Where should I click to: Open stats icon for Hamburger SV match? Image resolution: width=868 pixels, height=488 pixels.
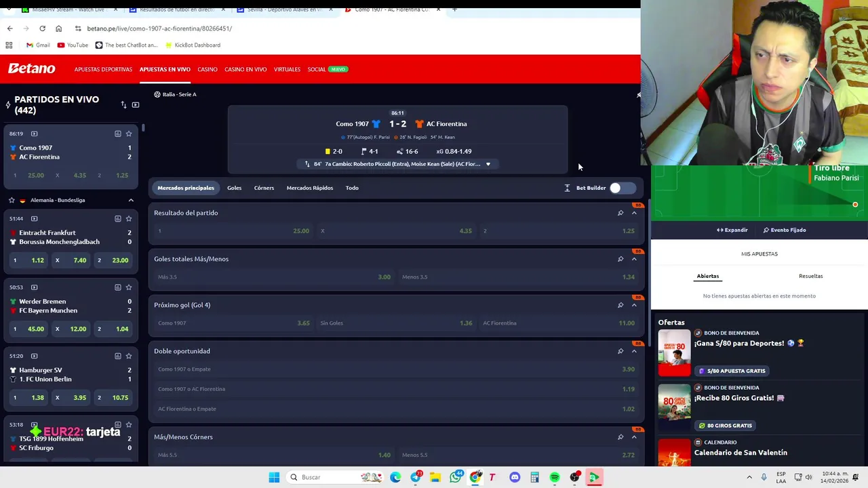pos(118,356)
